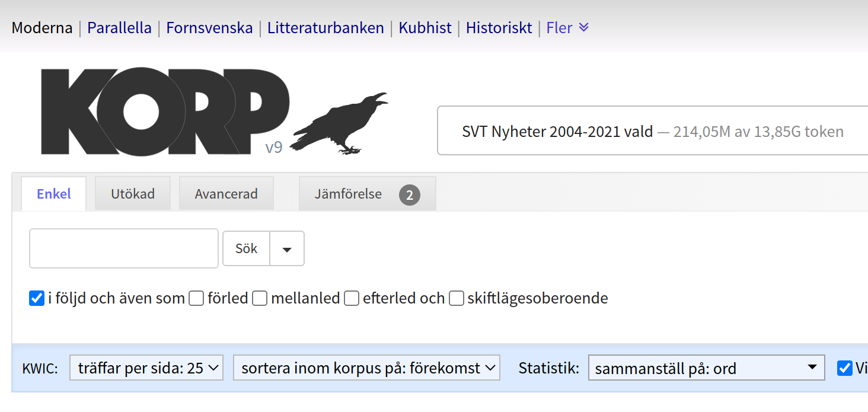Viewport: 868px width, 412px height.
Task: Open the sammanställ på: ord dropdown
Action: (x=706, y=368)
